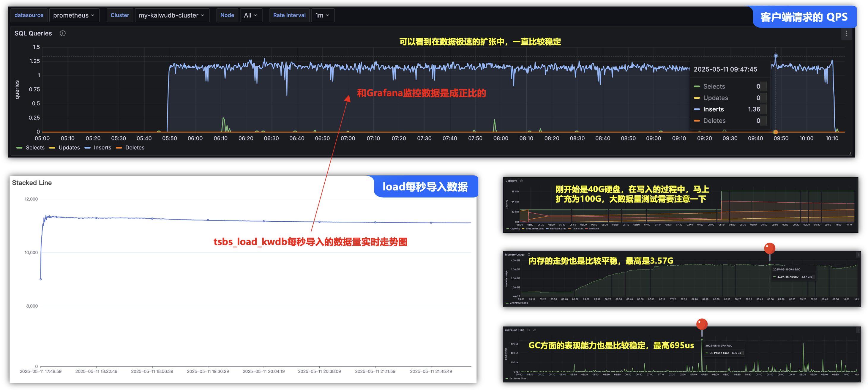
Task: Click the Total used legend color swatch
Action: pos(569,229)
